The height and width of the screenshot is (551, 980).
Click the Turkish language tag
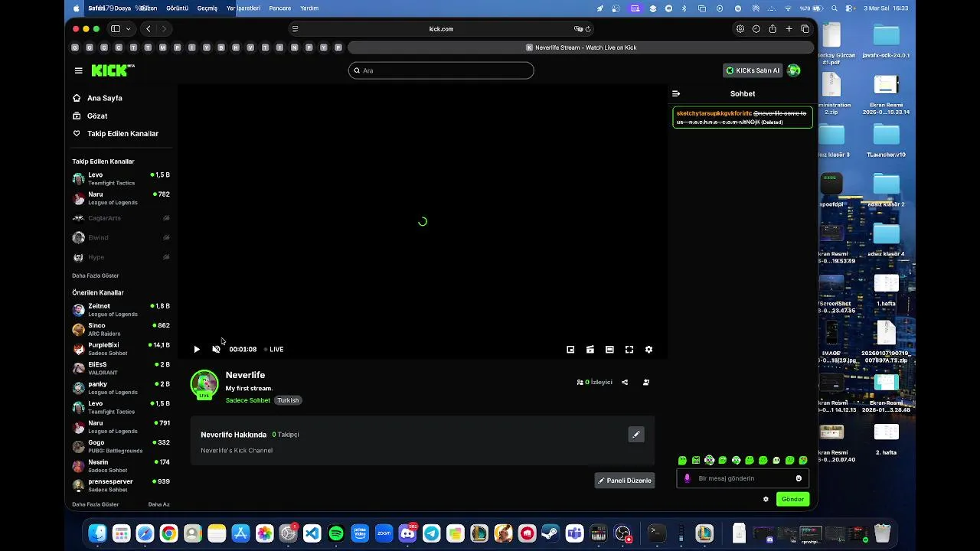(288, 400)
